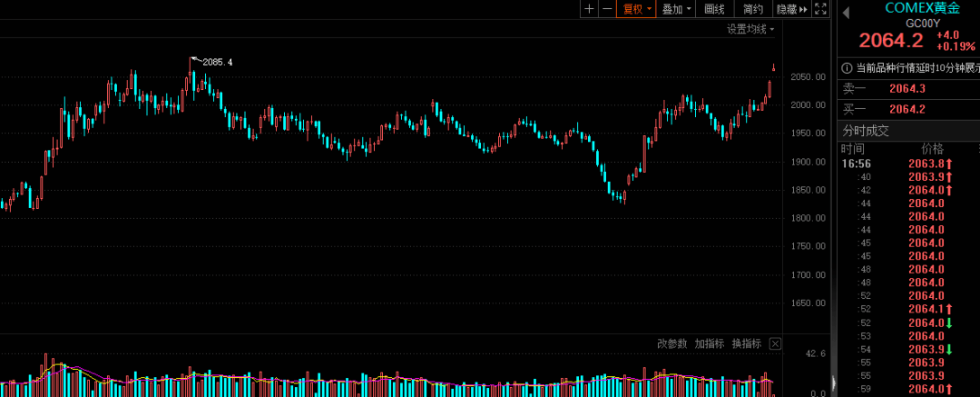Click the 1800.00 price axis label
Image resolution: width=980 pixels, height=397 pixels.
point(808,218)
